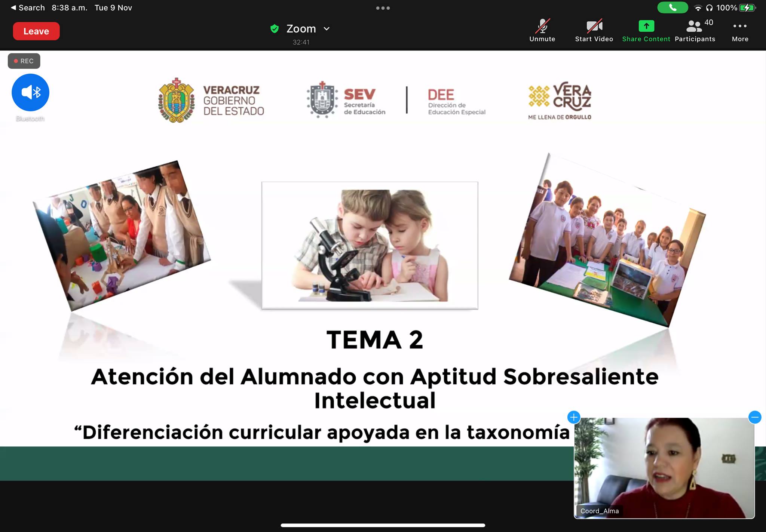Viewport: 766px width, 532px height.
Task: Start the camera video
Action: coord(594,31)
